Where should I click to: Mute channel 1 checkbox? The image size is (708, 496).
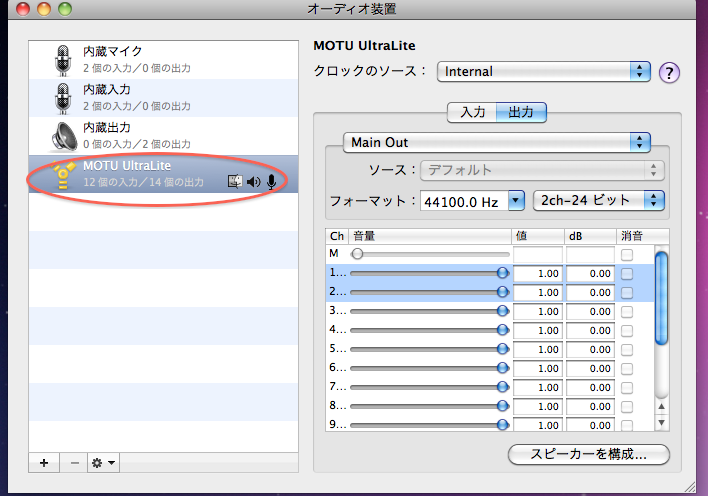(x=627, y=274)
